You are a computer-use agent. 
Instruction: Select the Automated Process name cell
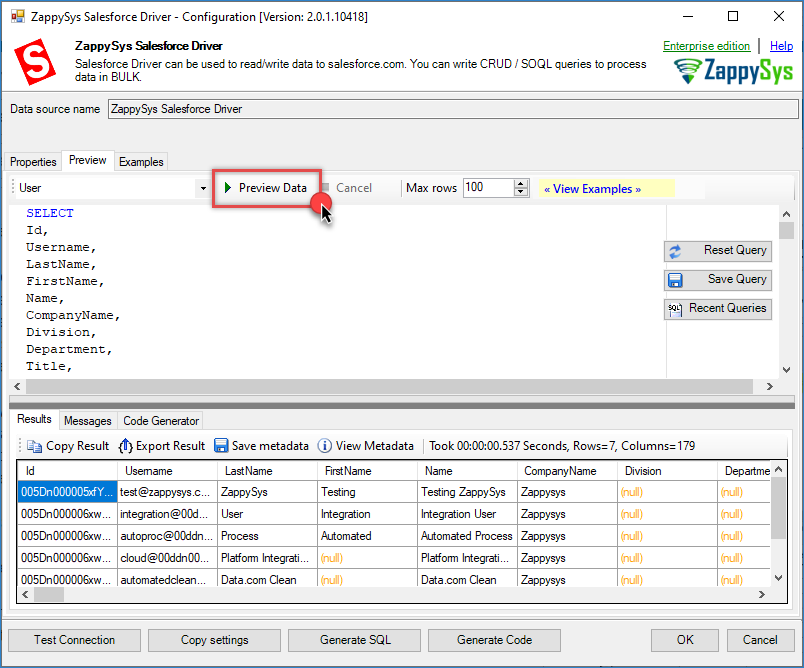pos(467,536)
